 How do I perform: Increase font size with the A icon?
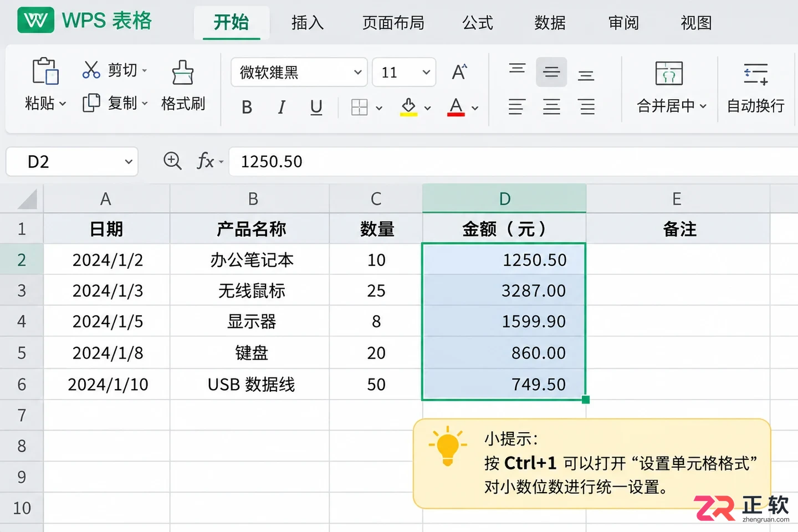(x=459, y=72)
